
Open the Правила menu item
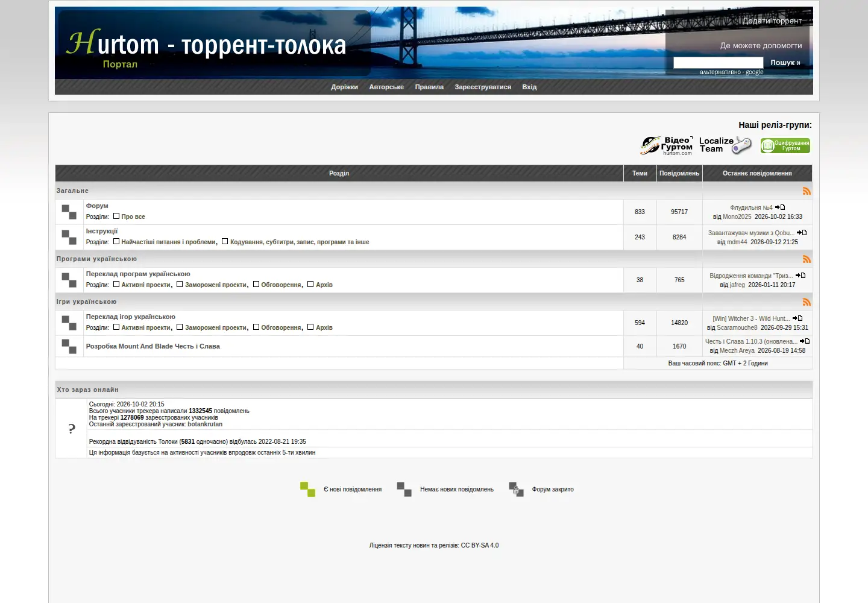(x=429, y=87)
